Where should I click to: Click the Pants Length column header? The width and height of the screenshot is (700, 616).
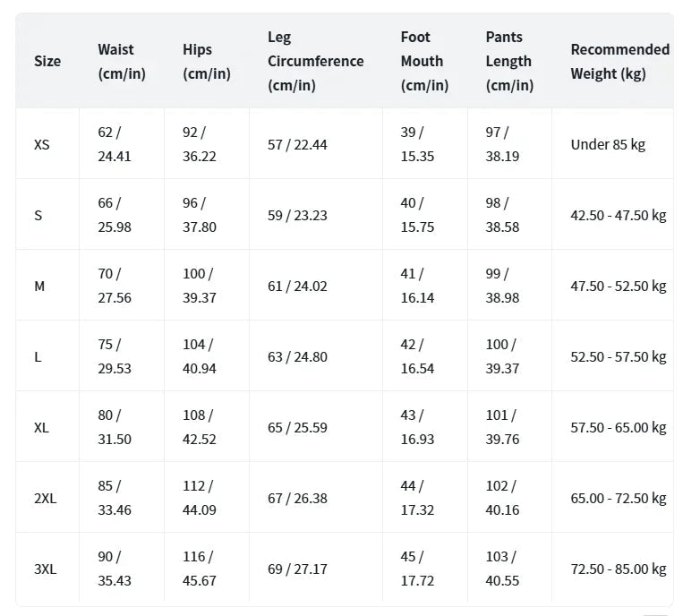[509, 62]
